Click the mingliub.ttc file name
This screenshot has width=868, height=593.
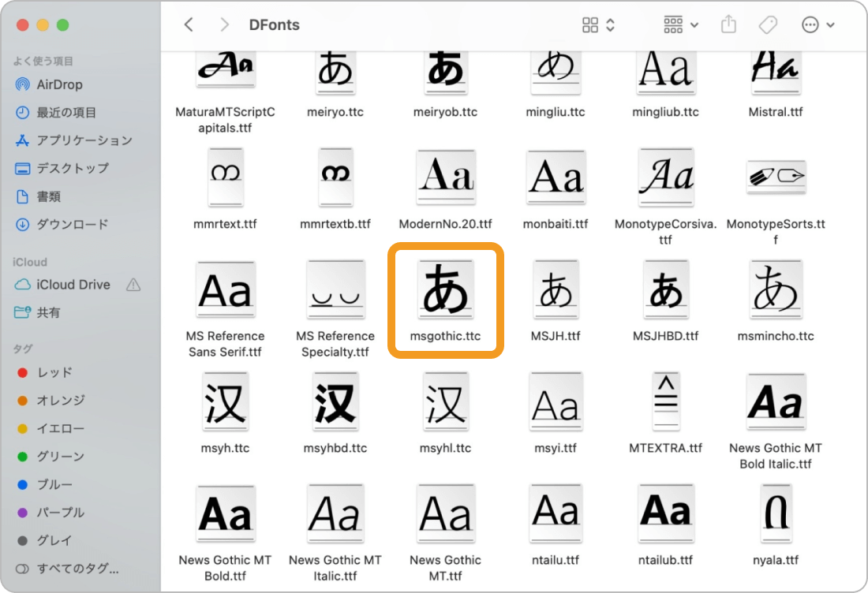(x=666, y=112)
